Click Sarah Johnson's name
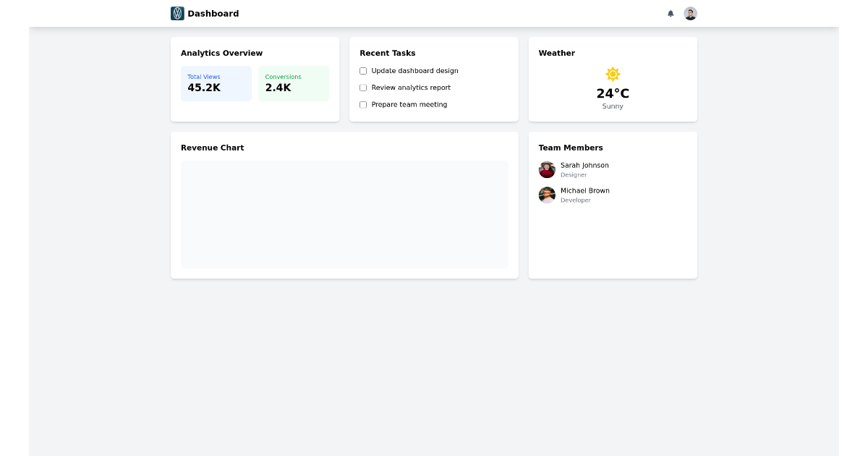Screen dimensions: 868x456 click(x=584, y=165)
